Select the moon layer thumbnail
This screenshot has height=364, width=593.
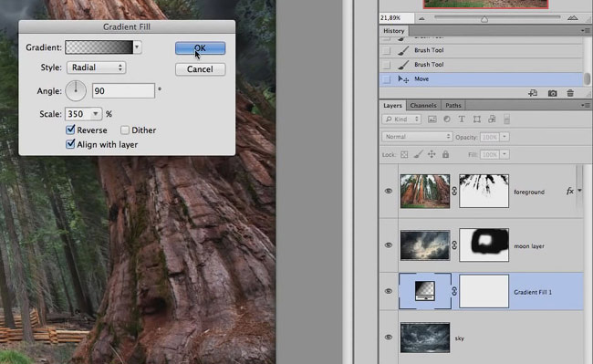(425, 245)
